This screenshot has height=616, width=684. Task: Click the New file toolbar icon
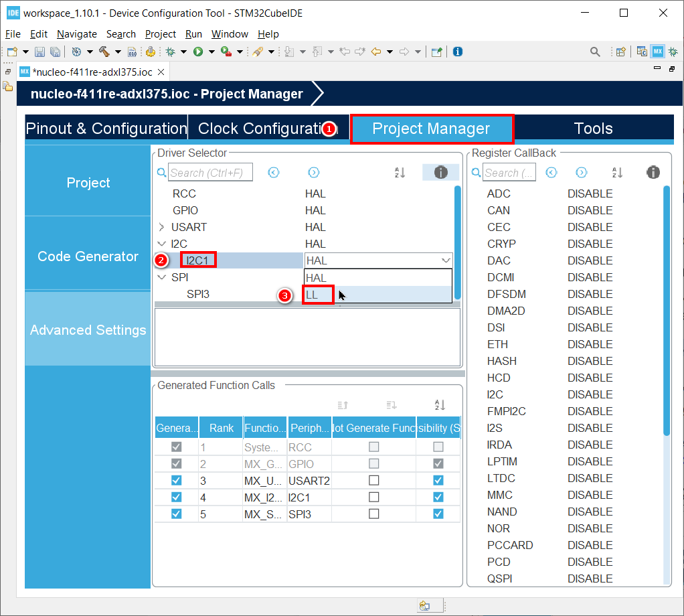(12, 52)
